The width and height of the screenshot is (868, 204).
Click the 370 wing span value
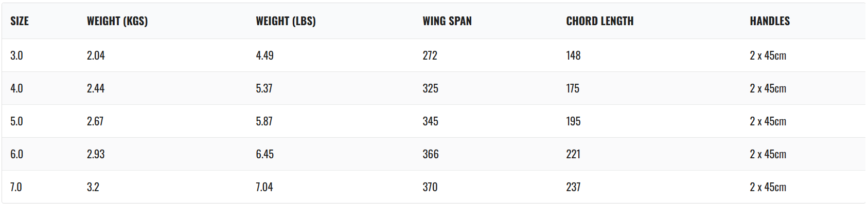[x=430, y=187]
